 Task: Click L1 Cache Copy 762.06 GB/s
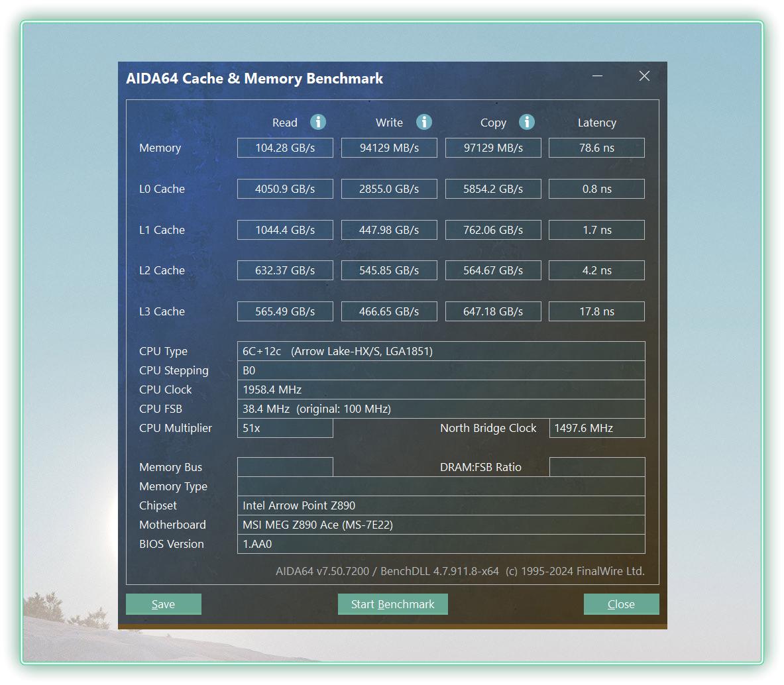pos(493,230)
